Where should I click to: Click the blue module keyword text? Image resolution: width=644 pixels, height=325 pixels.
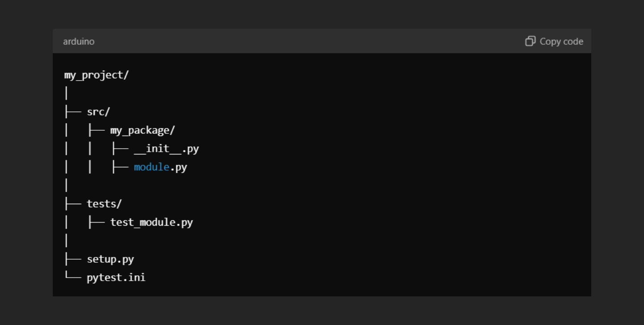coord(152,167)
